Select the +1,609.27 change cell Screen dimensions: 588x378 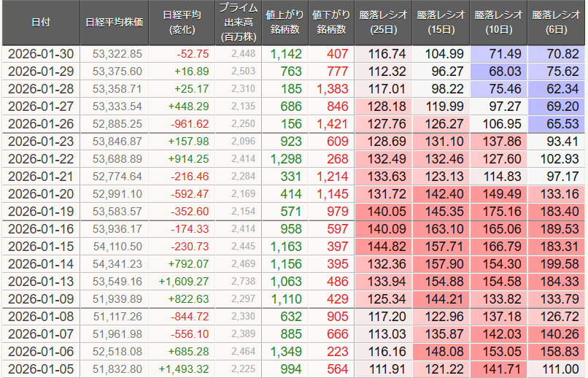coord(182,281)
